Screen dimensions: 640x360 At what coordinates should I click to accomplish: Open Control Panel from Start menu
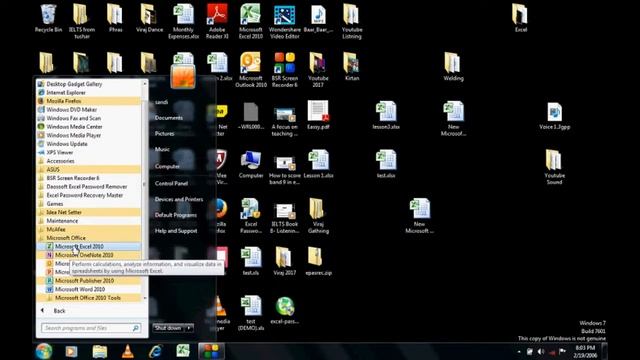tap(171, 183)
